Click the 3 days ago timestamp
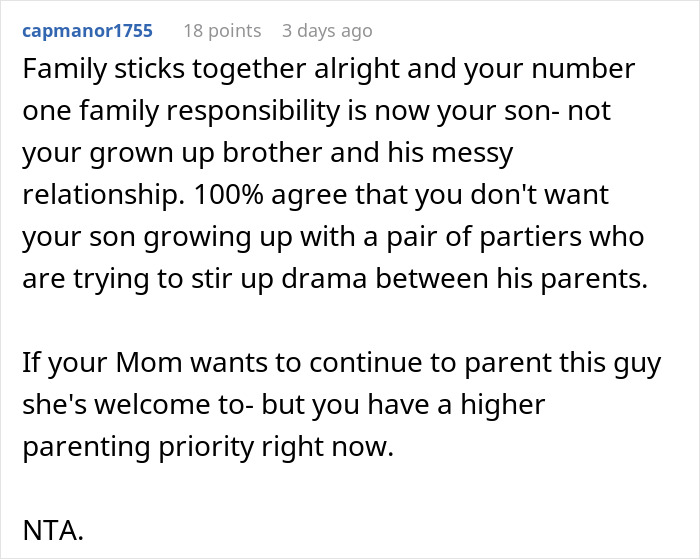 pyautogui.click(x=328, y=30)
